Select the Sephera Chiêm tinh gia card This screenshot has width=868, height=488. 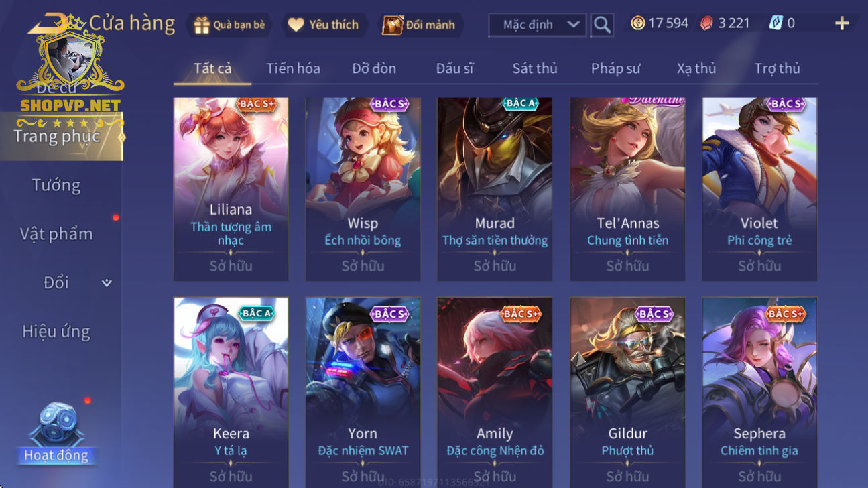pos(759,392)
